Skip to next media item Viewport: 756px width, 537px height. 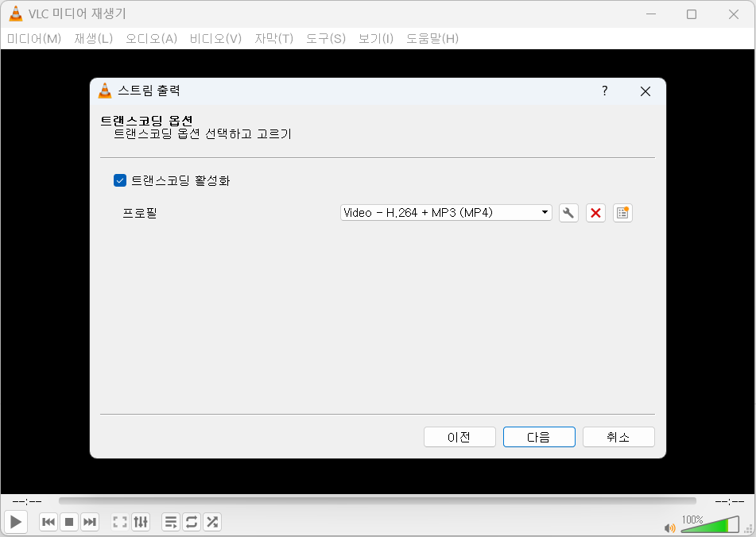[x=90, y=522]
